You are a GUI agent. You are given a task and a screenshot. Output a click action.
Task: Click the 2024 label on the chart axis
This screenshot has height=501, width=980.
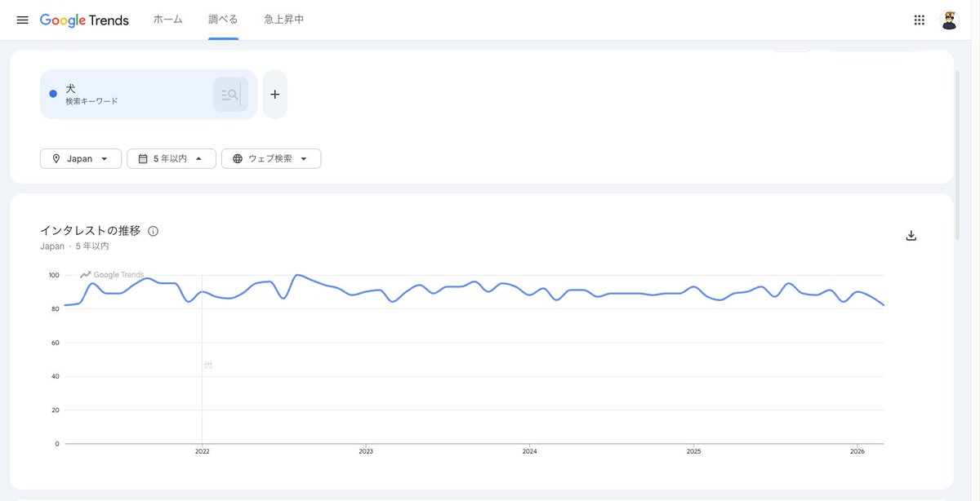pos(529,451)
